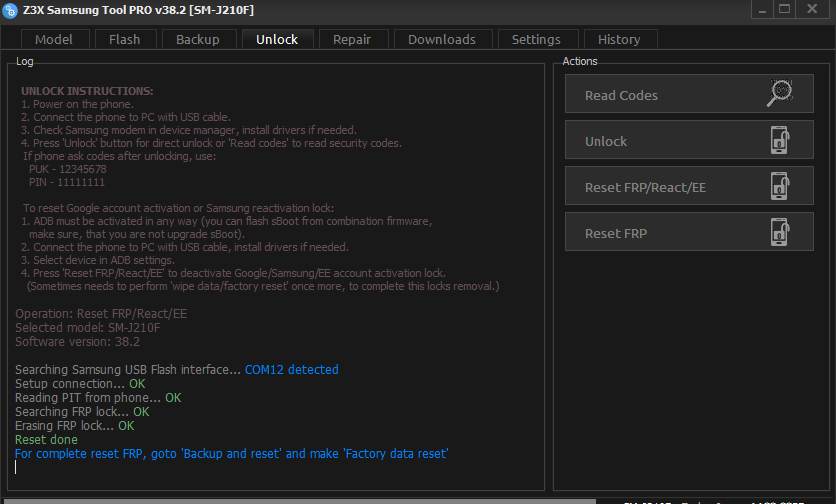Minimize the Z3X Samsung Tool window

tap(763, 10)
